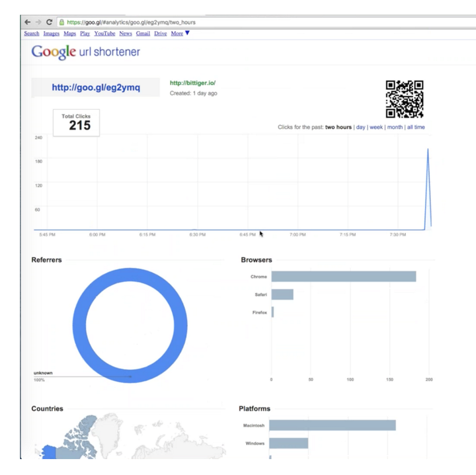This screenshot has height=475, width=476.
Task: Click the url shortener title text
Action: [110, 52]
